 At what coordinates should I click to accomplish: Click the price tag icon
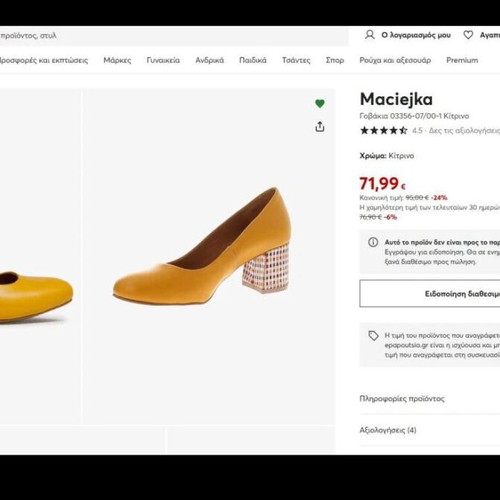(373, 336)
